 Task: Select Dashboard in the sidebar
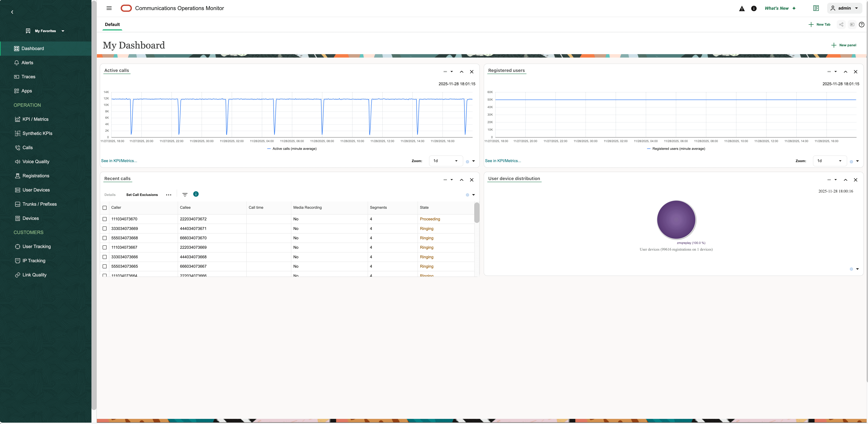tap(45, 49)
